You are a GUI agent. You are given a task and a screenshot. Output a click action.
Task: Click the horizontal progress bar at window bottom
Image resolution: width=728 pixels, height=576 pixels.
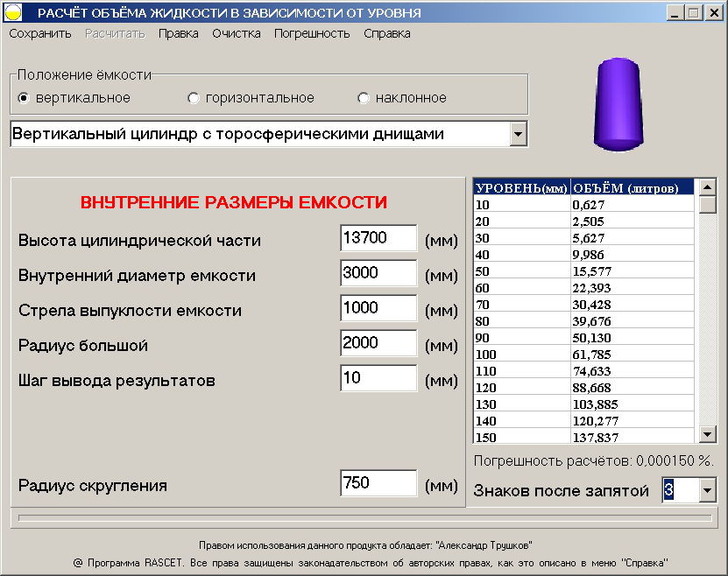point(364,516)
